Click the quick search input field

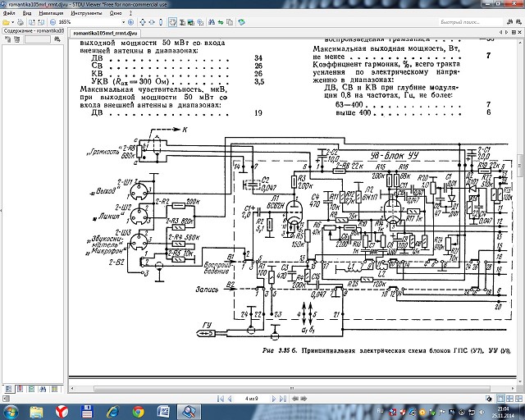tap(471, 22)
